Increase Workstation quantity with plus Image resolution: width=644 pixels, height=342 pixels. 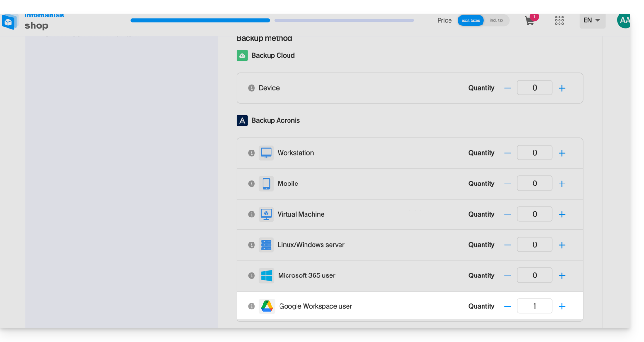click(x=562, y=153)
